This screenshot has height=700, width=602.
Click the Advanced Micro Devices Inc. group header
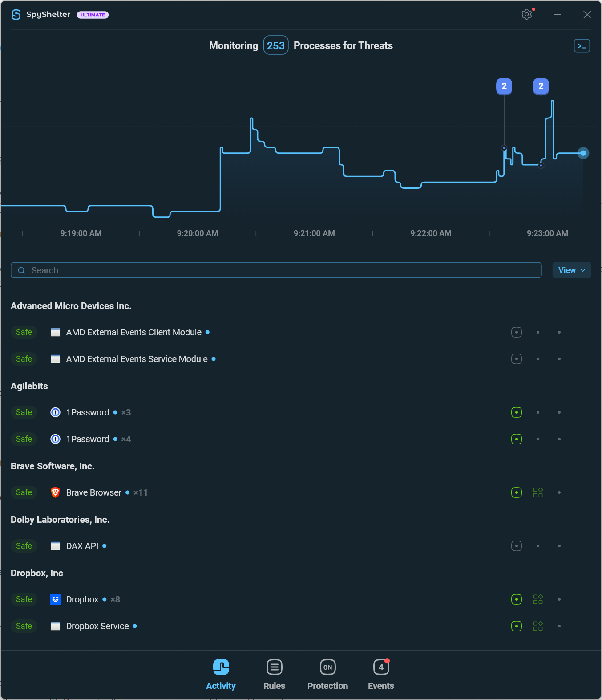click(x=71, y=306)
